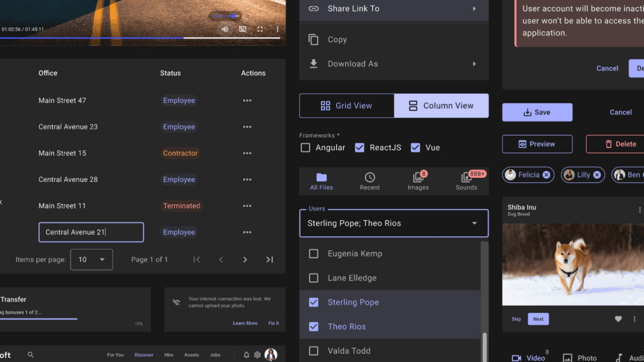
Task: Collapse the Users dropdown arrow
Action: click(474, 223)
